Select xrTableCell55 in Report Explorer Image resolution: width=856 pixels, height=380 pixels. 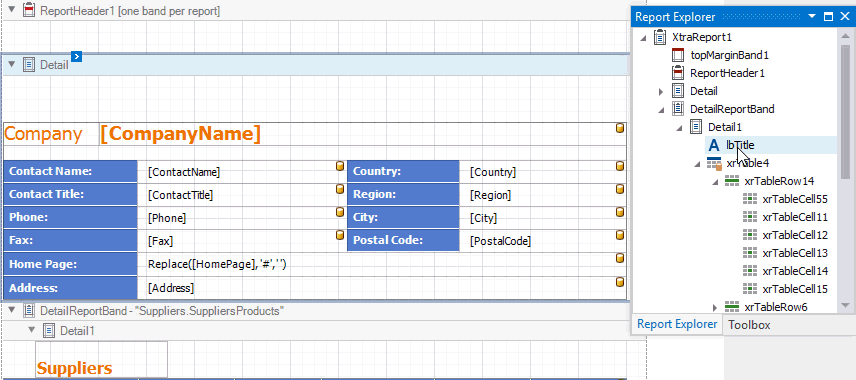pyautogui.click(x=795, y=199)
